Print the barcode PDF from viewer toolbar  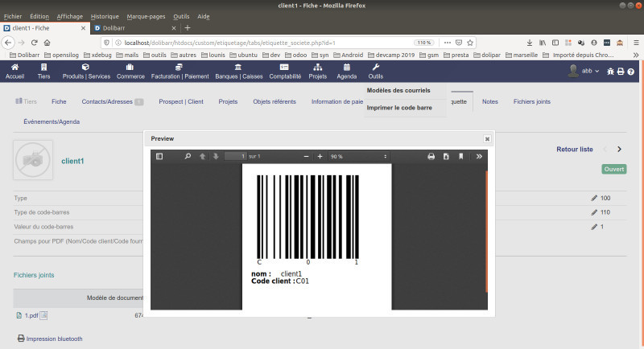tap(431, 156)
